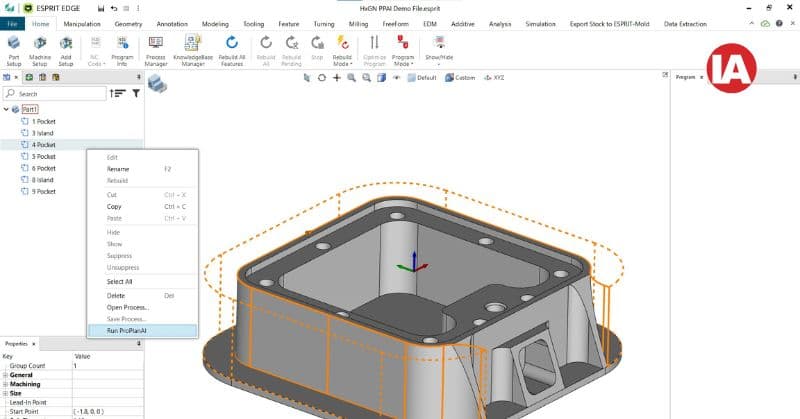Select the 1 Pocket feature
800x419 pixels.
[x=43, y=121]
